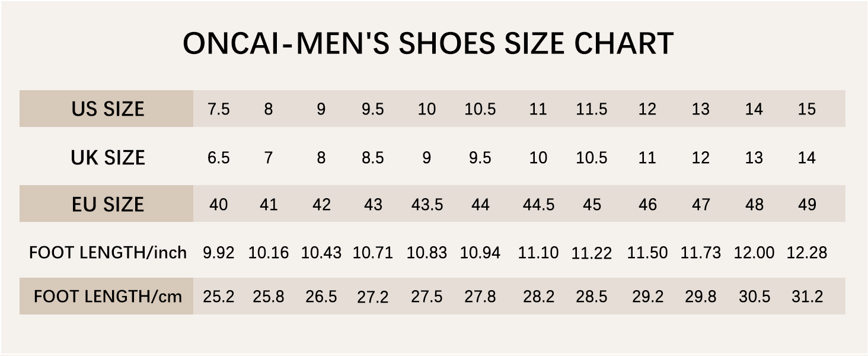Click the 27.5 cm foot length
868x356 pixels.
(x=427, y=296)
